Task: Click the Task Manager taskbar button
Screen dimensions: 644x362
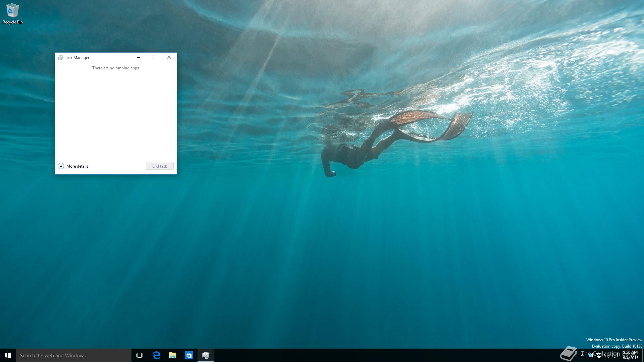Action: 206,355
